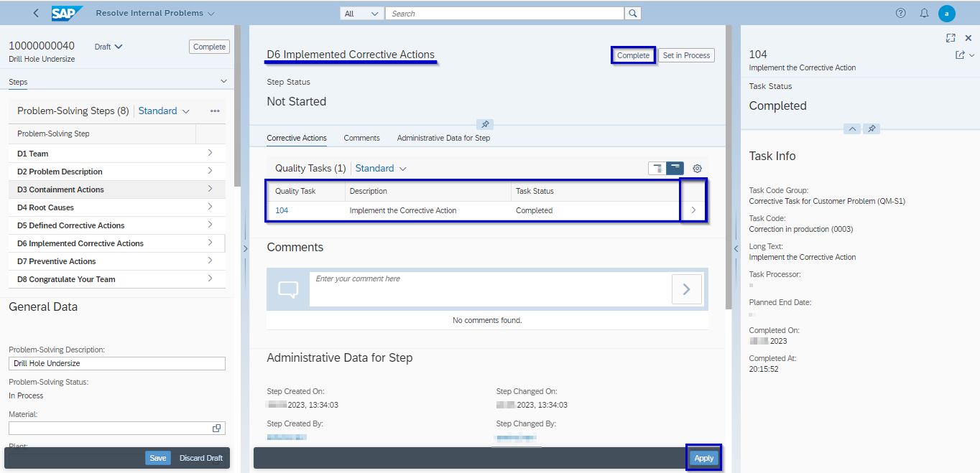
Task: Open the search magnifier in top bar
Action: tap(632, 13)
